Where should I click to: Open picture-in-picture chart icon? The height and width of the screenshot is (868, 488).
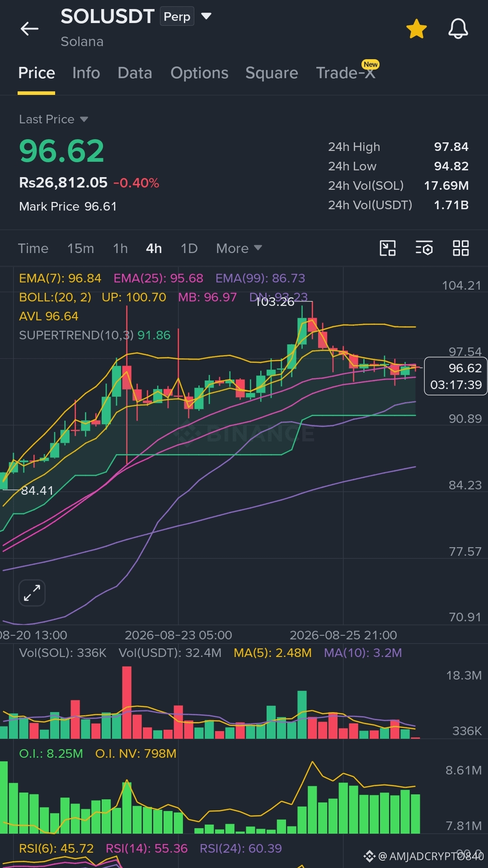point(388,248)
